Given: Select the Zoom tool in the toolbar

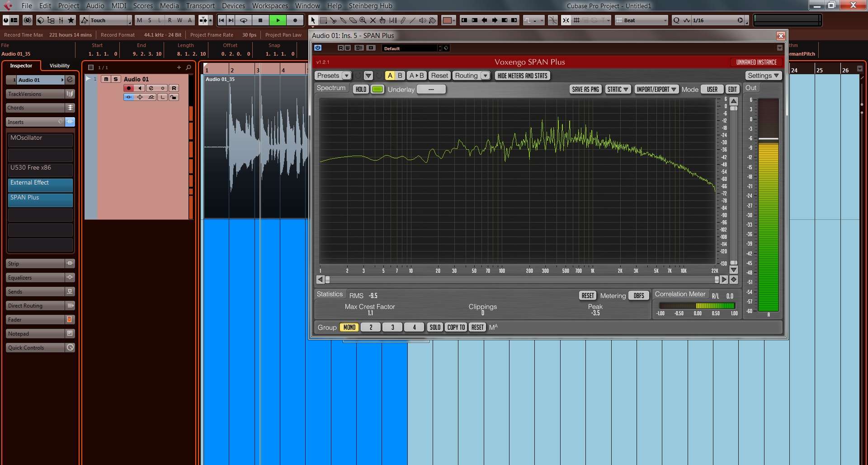Looking at the screenshot, I should [363, 20].
